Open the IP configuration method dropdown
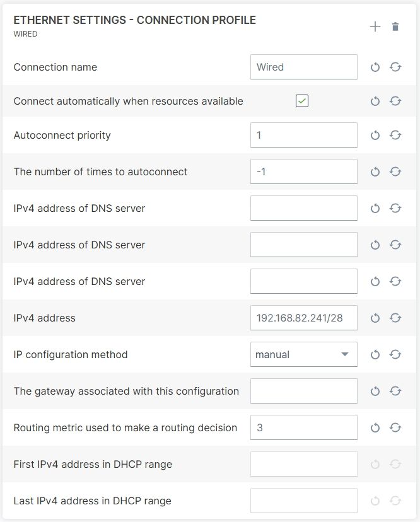Screen dimensions: 420x522 [x=304, y=354]
